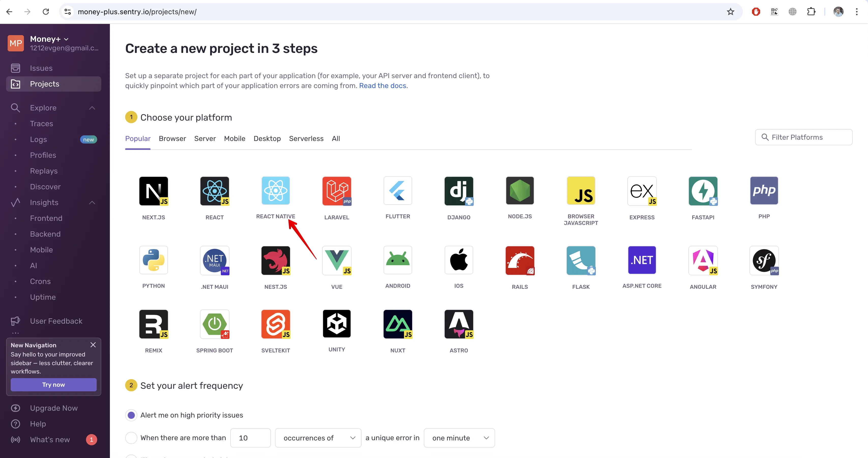Open Issues in the sidebar

(54, 68)
